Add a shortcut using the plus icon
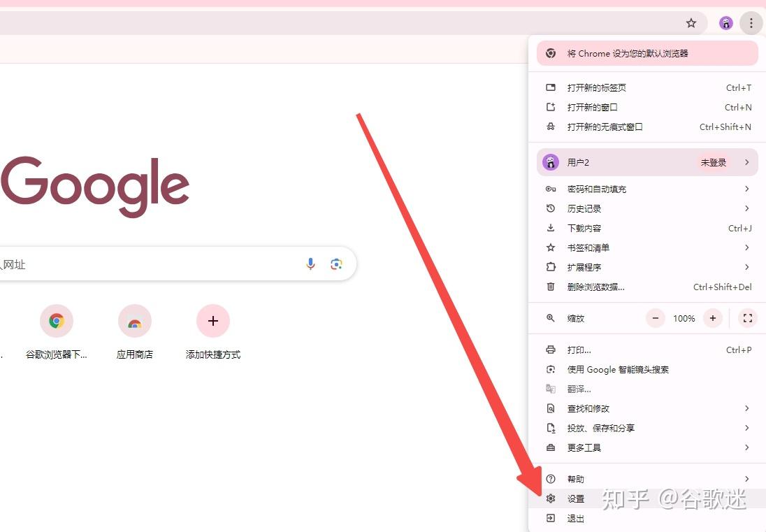The image size is (766, 532). click(212, 320)
